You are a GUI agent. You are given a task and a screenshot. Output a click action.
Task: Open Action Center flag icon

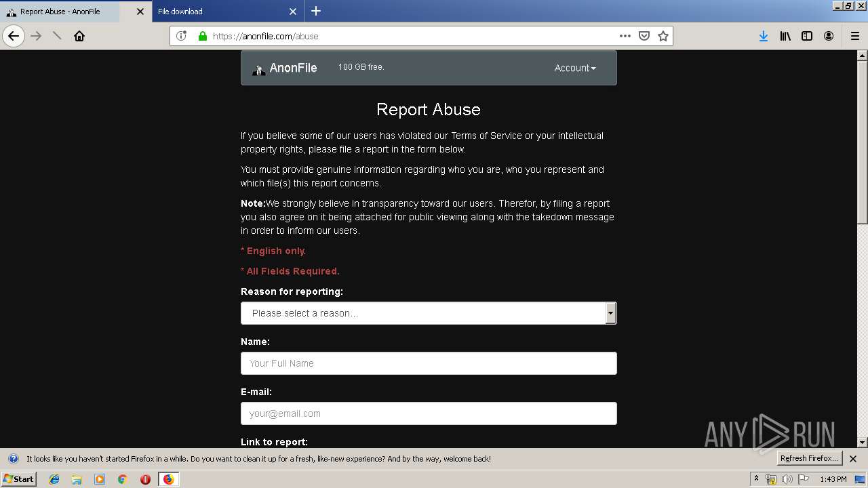click(x=804, y=479)
